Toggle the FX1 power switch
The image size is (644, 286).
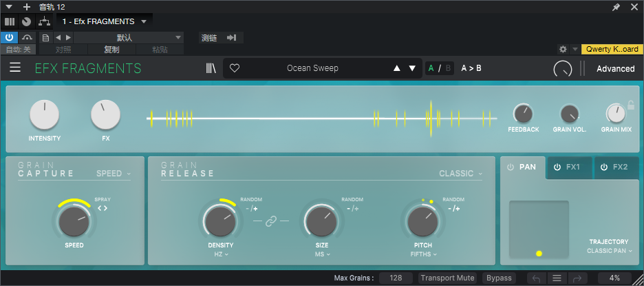click(x=557, y=167)
